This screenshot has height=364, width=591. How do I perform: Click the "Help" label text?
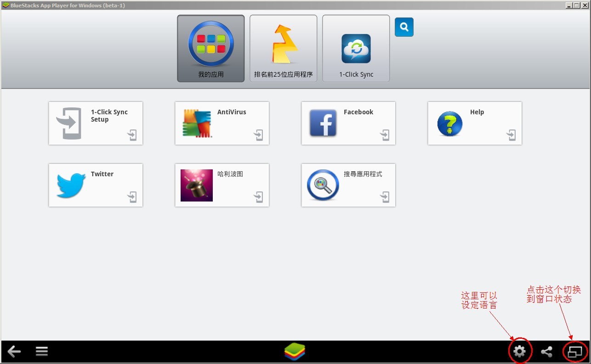[477, 112]
